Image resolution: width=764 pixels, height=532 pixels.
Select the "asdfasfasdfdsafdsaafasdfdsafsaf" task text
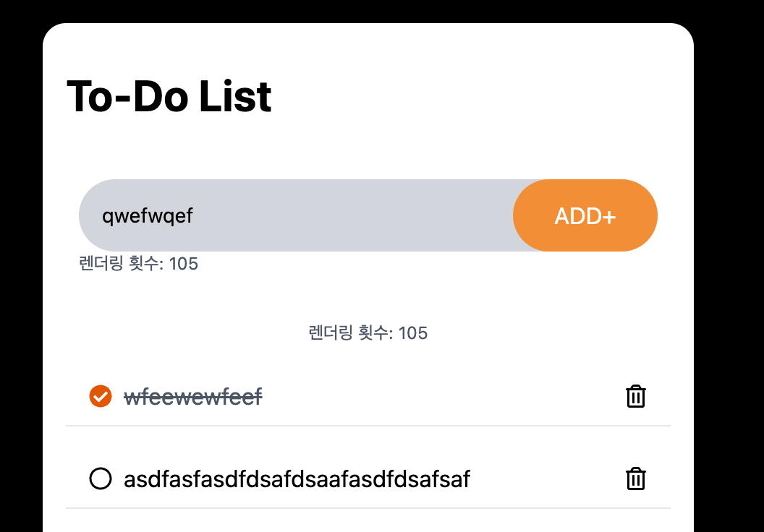[297, 479]
